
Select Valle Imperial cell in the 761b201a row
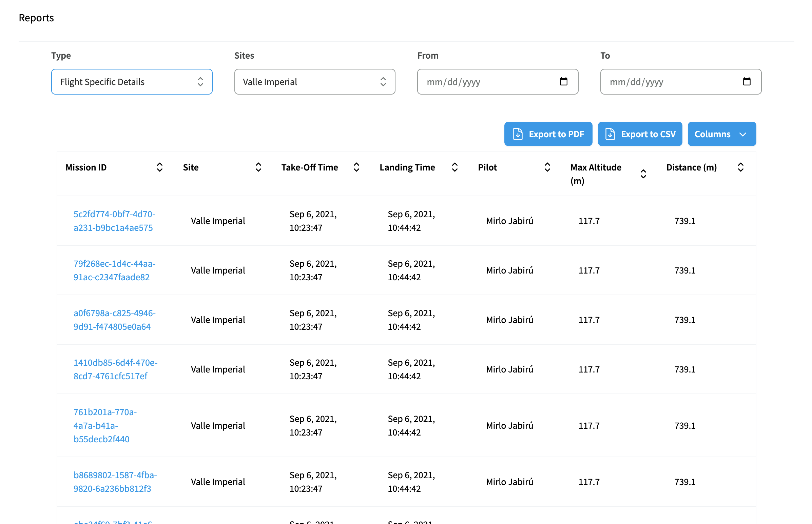tap(218, 426)
